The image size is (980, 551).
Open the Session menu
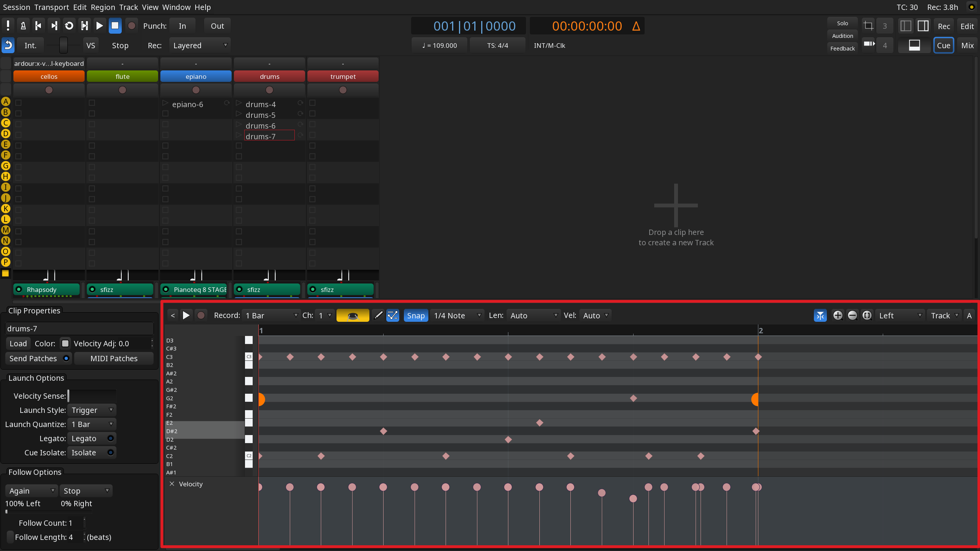[x=16, y=7]
